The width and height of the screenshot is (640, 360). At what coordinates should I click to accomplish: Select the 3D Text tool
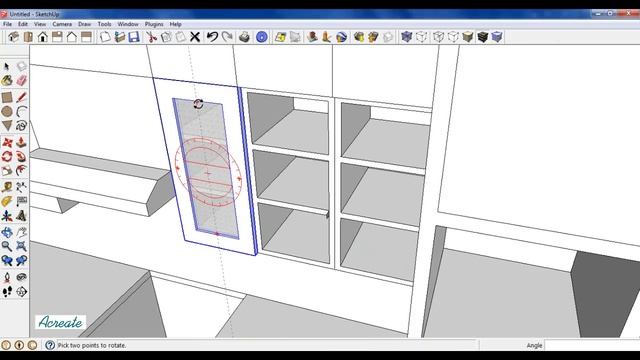[21, 216]
